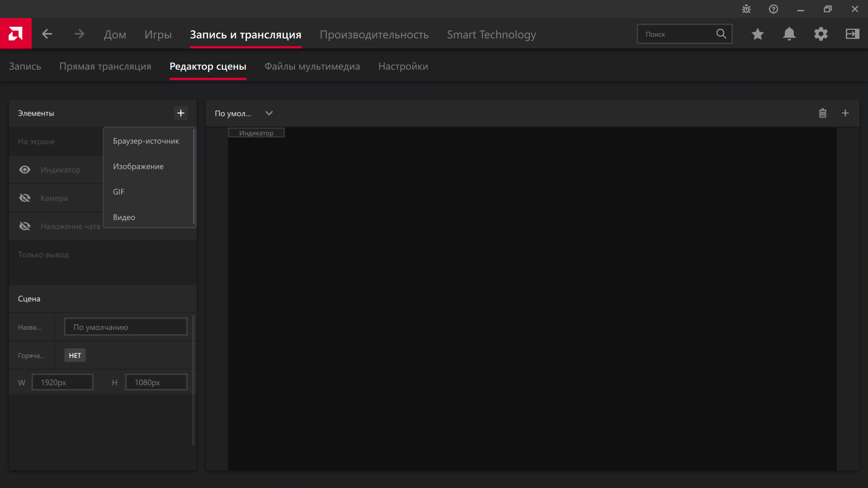Open the Smart Technology tab
868x488 pixels.
(492, 34)
